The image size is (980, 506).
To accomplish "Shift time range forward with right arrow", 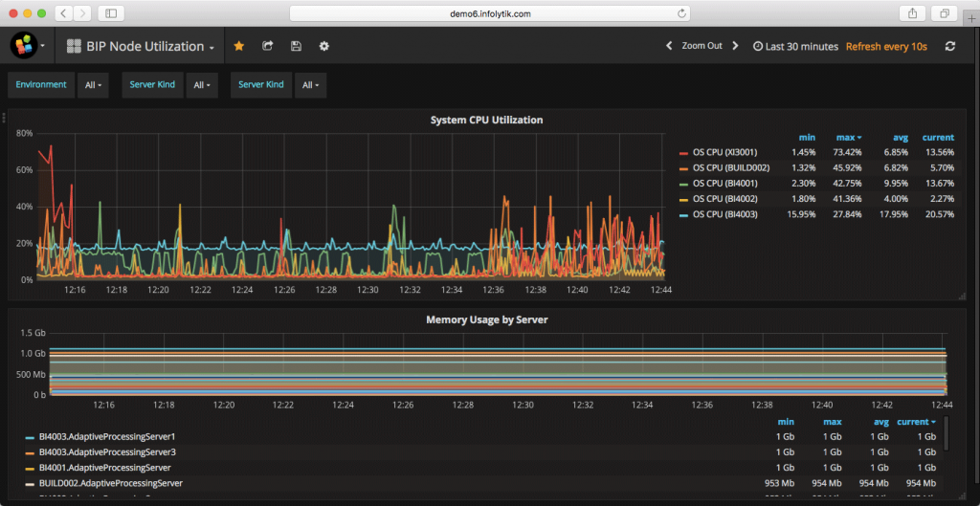I will click(735, 46).
